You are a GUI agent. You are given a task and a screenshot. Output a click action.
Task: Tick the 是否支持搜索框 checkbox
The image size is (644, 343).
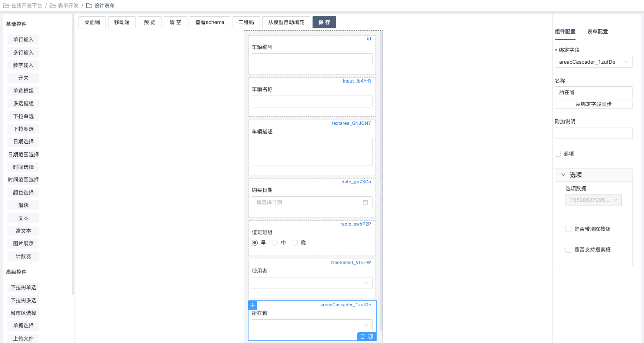tap(568, 250)
